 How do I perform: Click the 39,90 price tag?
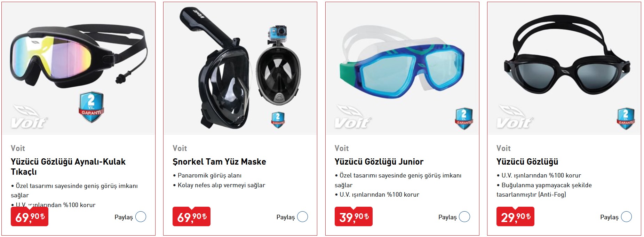coord(353,216)
